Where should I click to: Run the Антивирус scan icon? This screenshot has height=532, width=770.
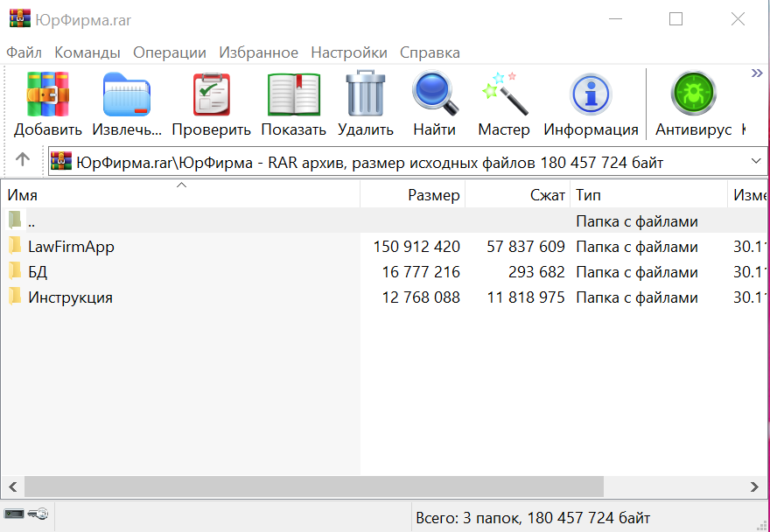coord(693,94)
